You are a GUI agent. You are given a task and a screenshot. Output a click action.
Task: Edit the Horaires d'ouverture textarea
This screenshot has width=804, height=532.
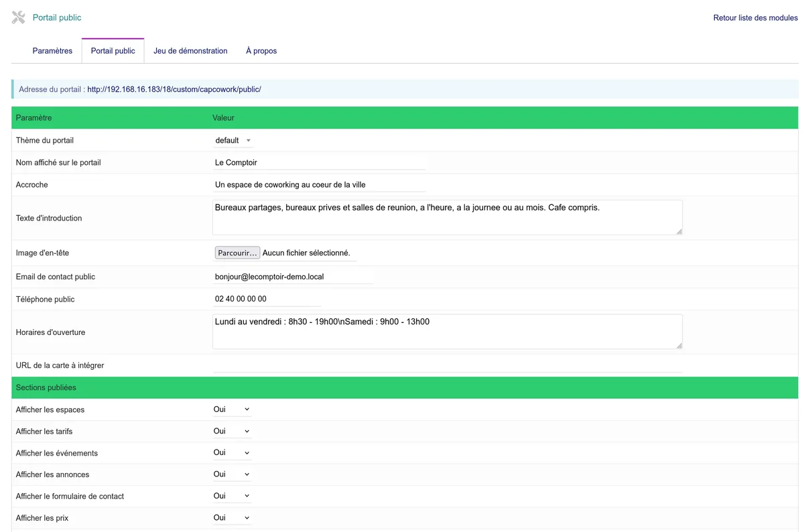(448, 332)
